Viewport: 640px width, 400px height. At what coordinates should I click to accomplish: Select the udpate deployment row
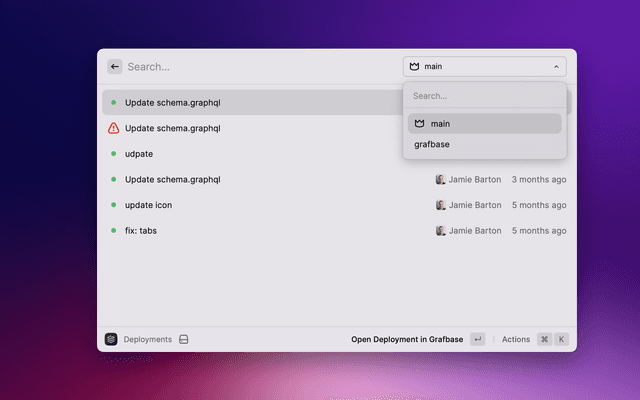tap(250, 154)
